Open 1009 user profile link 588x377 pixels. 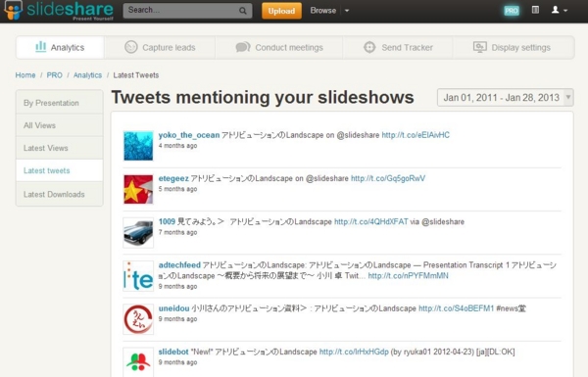(167, 222)
